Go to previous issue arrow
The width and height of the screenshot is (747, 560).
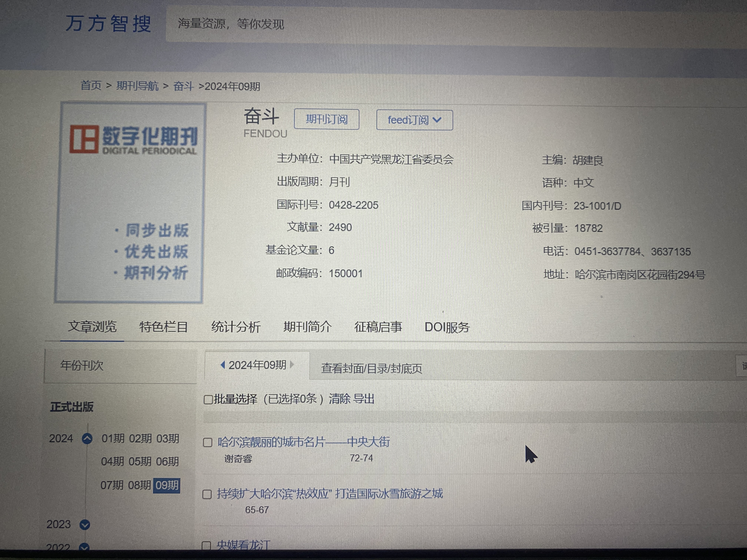pyautogui.click(x=223, y=365)
